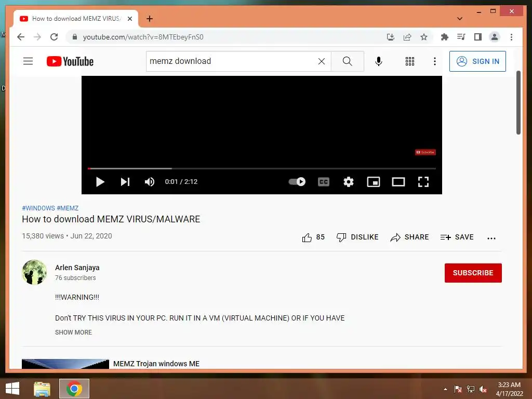Expand the tab search chevron

[x=460, y=19]
